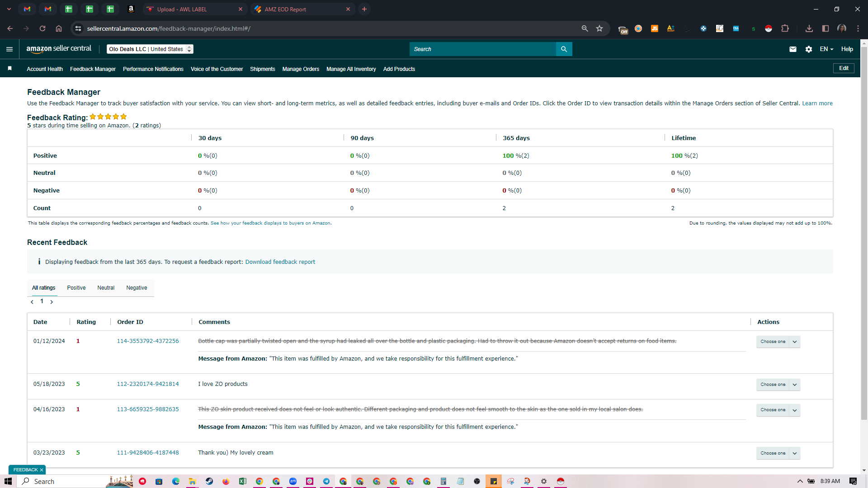Screen dimensions: 868x488
Task: Open the EN language dropdown
Action: coord(826,49)
